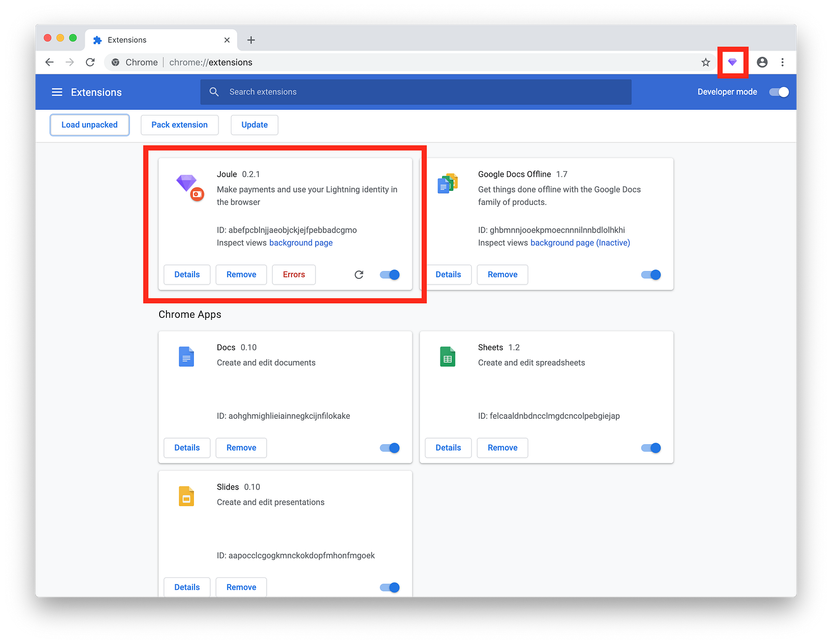
Task: Click the Google Docs Offline logo
Action: tap(448, 184)
